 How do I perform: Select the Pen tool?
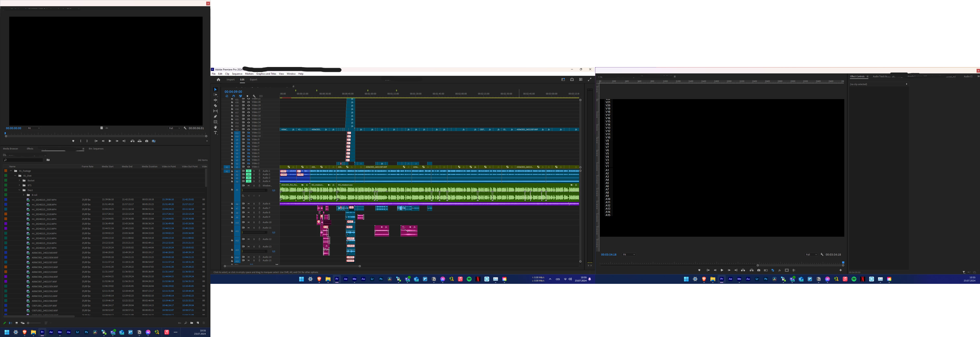pyautogui.click(x=215, y=117)
